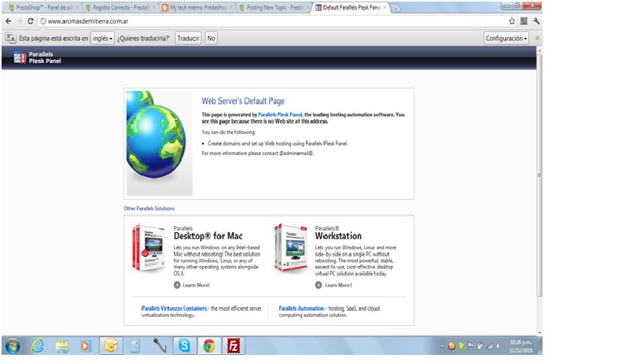
Task: Open the microphone app in taskbar
Action: coord(160,346)
